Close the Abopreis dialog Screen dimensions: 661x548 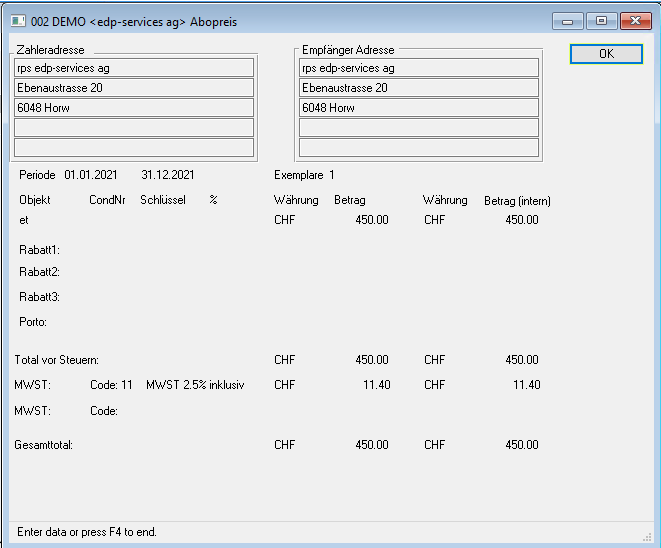635,20
